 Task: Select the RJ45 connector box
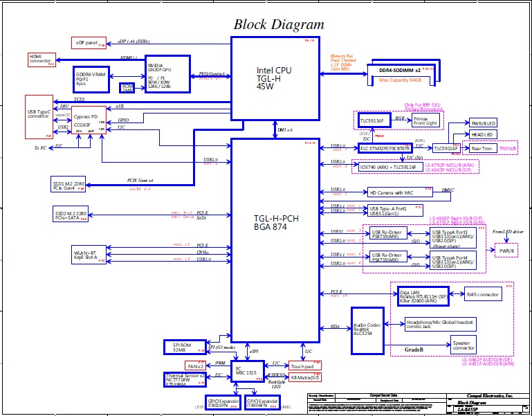point(482,295)
